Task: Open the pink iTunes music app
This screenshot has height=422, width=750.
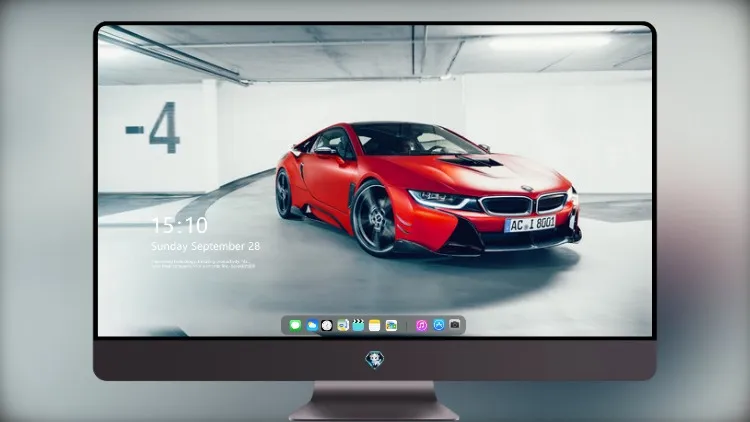Action: coord(421,325)
